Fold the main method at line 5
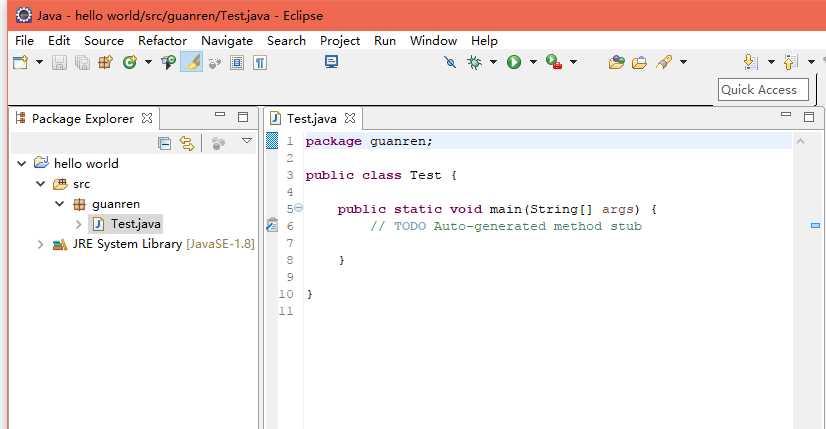 click(299, 208)
